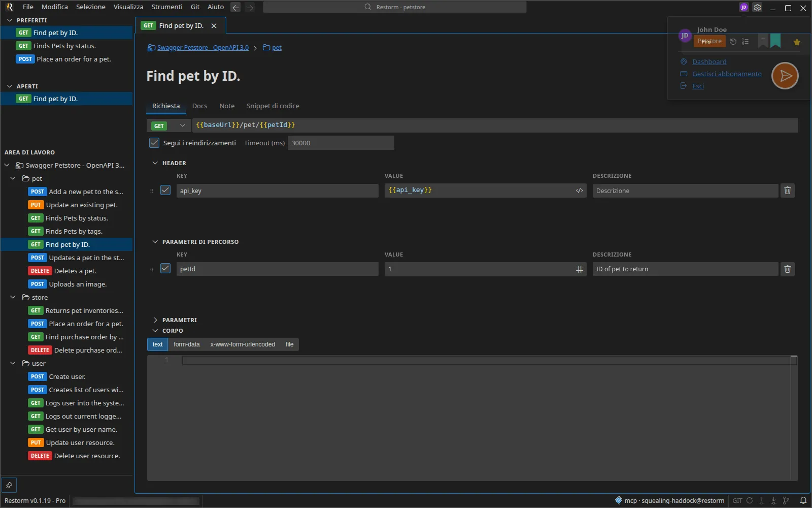Screen dimensions: 812x508
Task: Toggle Segui i reindirizzamenti checkbox
Action: point(154,143)
